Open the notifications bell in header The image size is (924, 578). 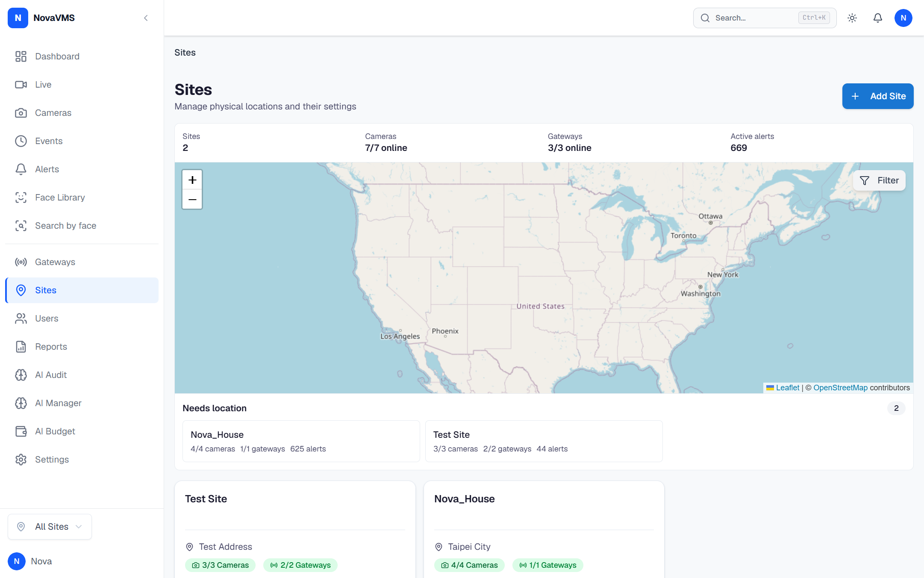pyautogui.click(x=878, y=18)
